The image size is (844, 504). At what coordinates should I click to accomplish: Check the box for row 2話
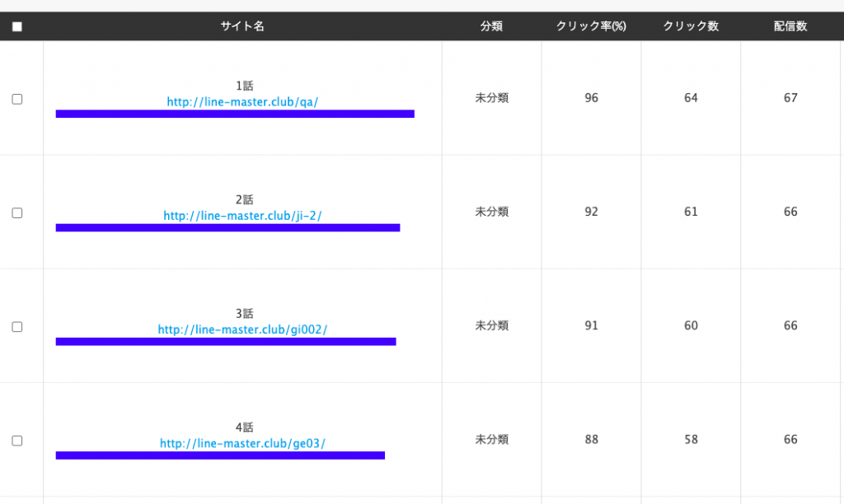[17, 213]
